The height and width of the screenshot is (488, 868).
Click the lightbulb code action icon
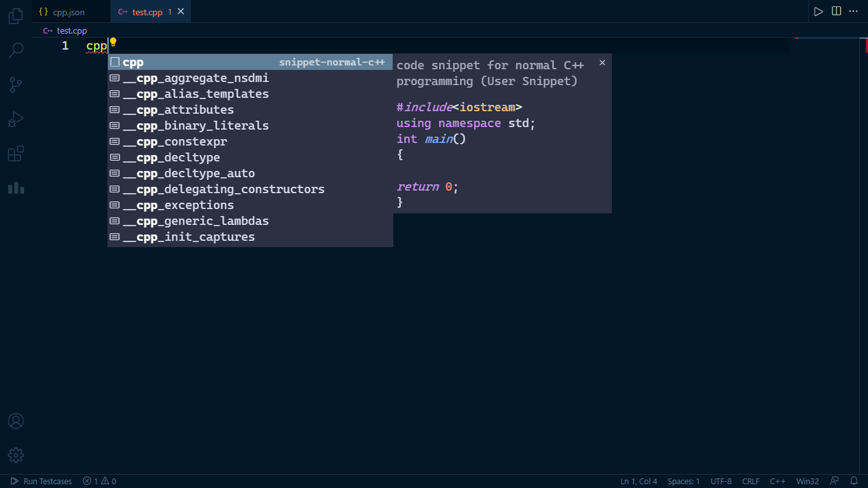(x=113, y=43)
